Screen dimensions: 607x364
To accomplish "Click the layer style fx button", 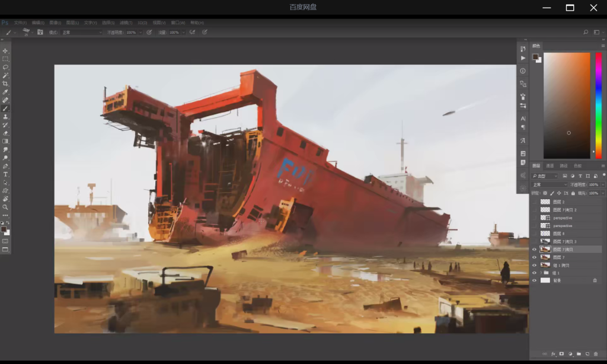I will 553,354.
